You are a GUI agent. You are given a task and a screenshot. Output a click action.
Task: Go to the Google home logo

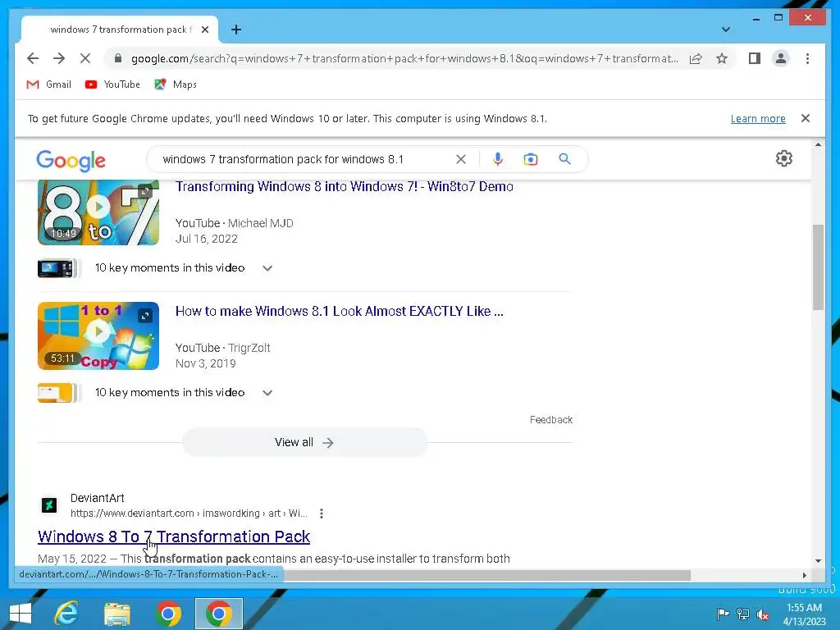coord(71,160)
